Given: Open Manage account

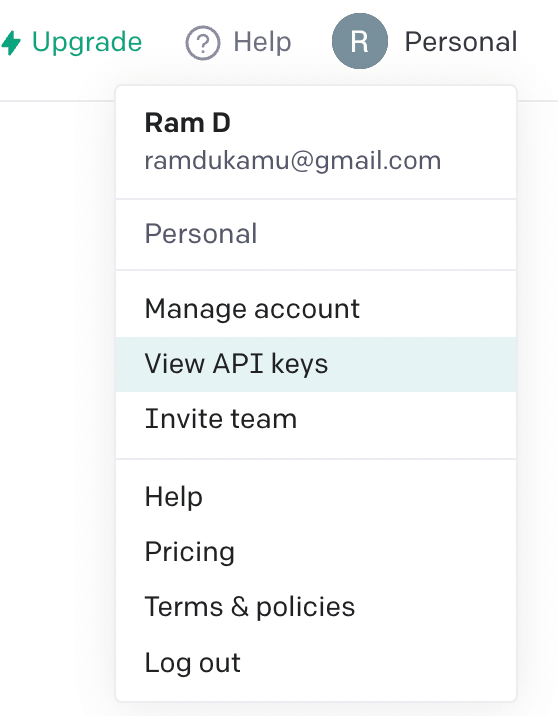Looking at the screenshot, I should coord(316,309).
